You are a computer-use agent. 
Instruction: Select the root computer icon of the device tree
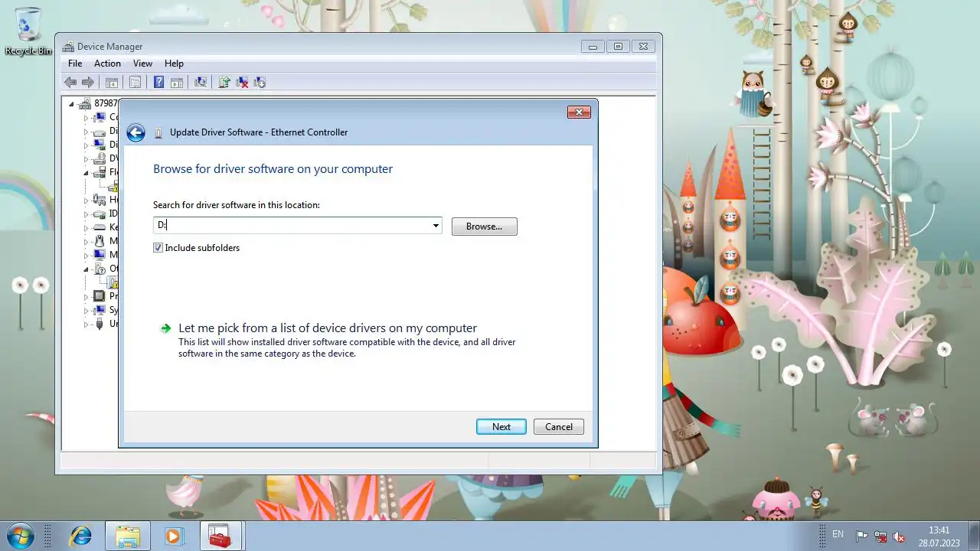[x=84, y=103]
